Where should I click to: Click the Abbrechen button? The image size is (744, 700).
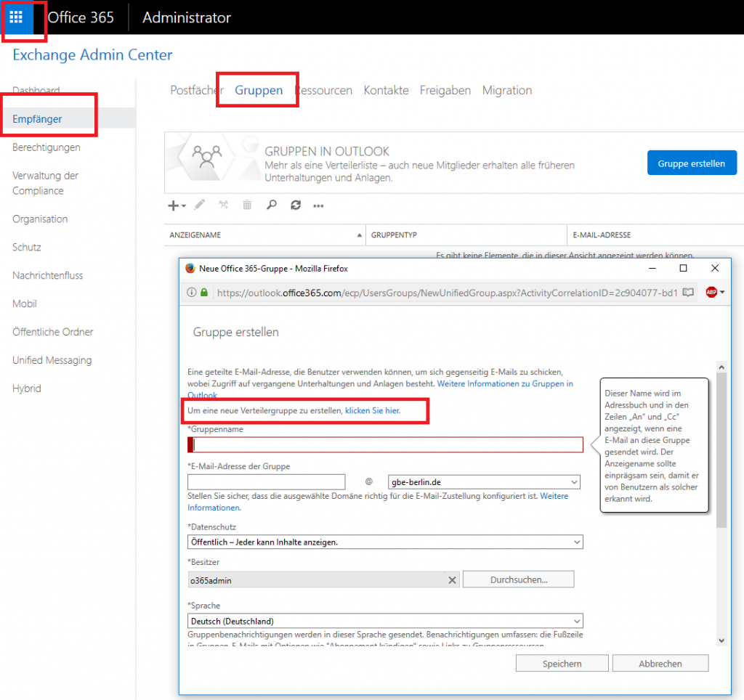click(660, 664)
